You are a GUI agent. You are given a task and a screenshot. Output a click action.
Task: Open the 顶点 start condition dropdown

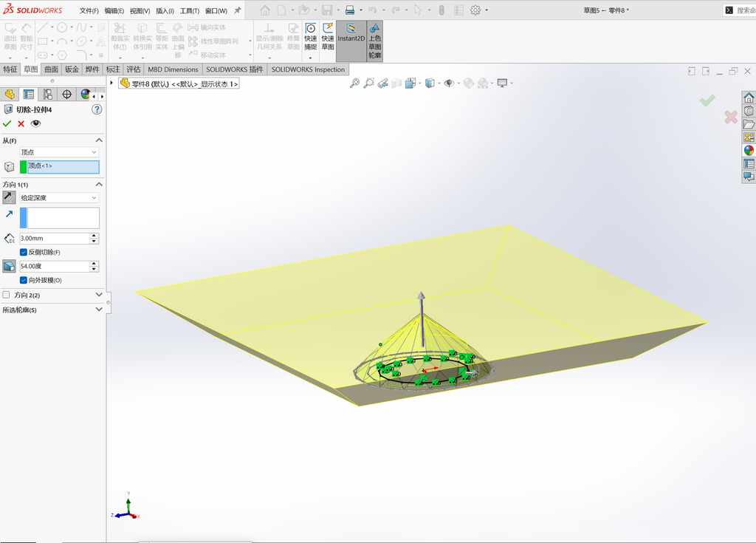[x=59, y=152]
